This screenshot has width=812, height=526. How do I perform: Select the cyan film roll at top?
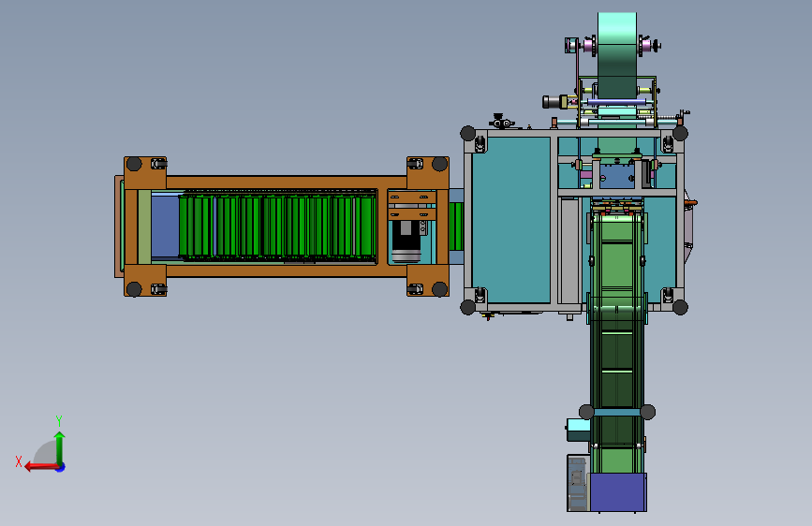pos(617,54)
